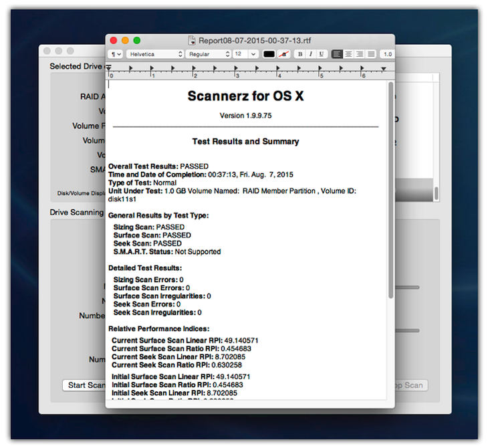Click Current Seek Scan Linear RPI line
The height and width of the screenshot is (448, 488).
[178, 356]
